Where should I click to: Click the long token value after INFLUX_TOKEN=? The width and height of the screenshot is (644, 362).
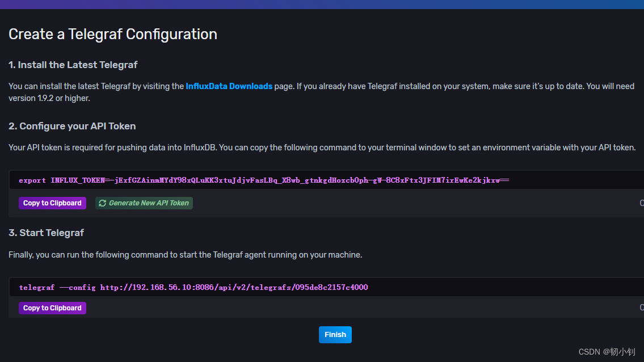click(309, 180)
